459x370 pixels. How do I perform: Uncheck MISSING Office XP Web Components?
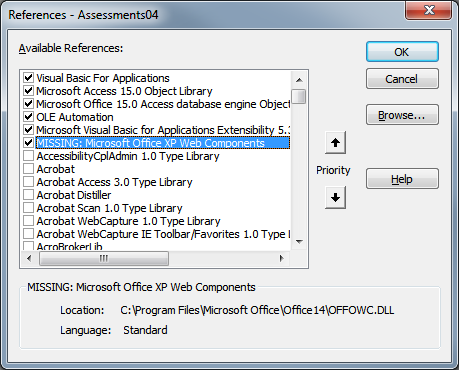click(28, 143)
